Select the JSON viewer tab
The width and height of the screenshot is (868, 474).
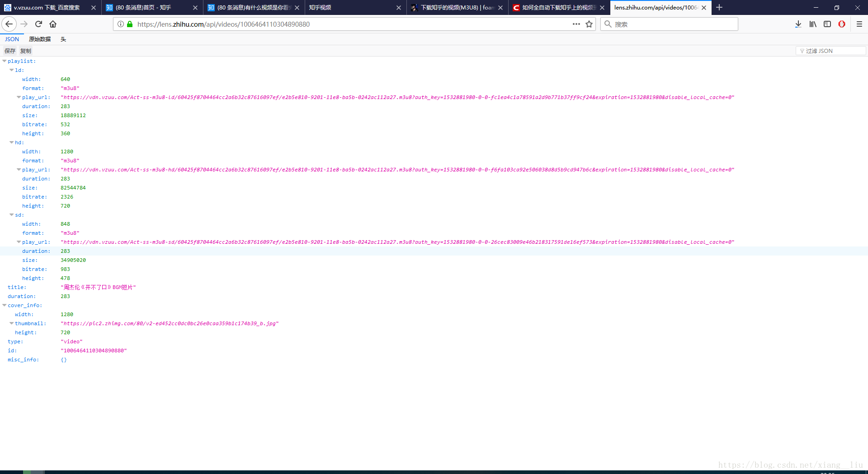(12, 39)
